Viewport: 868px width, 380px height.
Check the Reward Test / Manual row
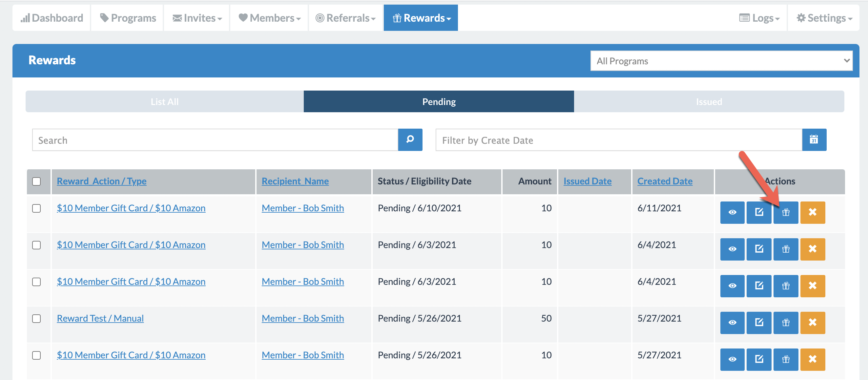point(36,319)
